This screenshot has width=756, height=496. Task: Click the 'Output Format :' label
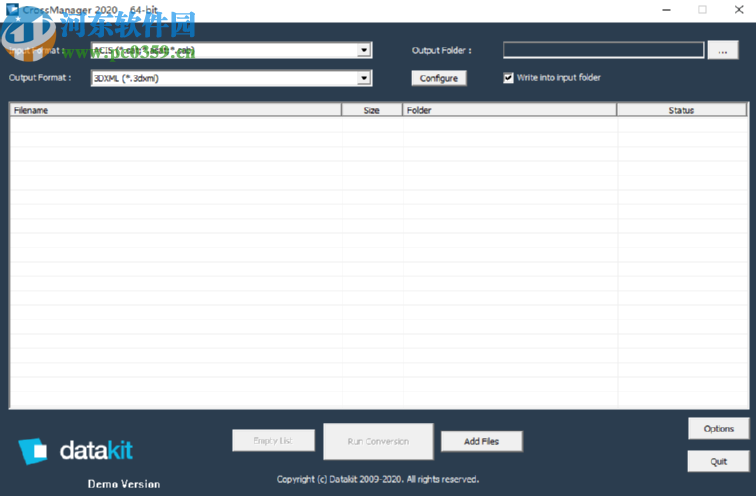[40, 78]
